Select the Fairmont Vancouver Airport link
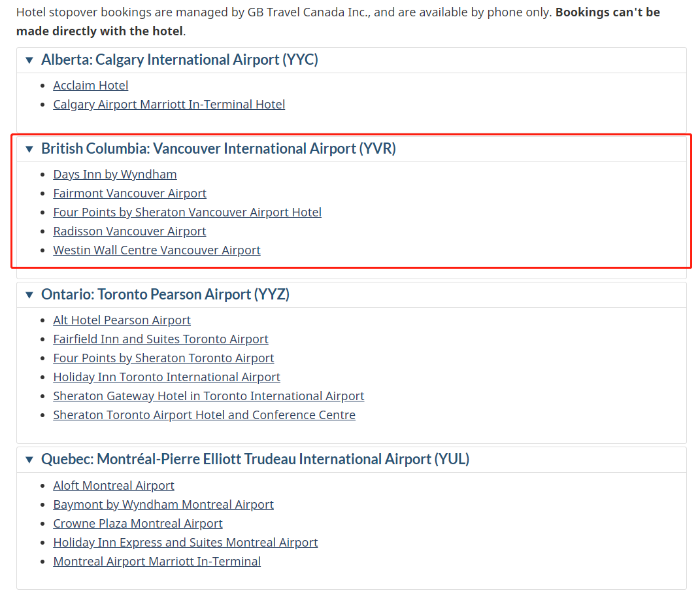 [129, 194]
